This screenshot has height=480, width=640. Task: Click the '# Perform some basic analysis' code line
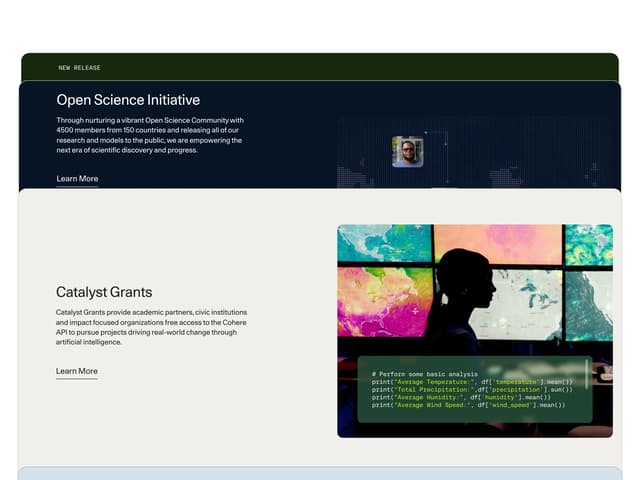click(424, 374)
